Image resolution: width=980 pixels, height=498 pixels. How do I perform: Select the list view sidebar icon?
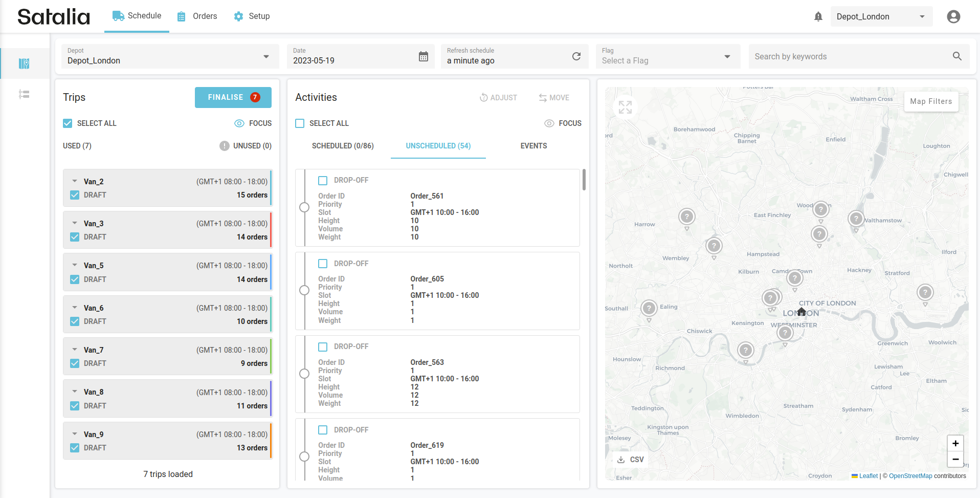24,94
